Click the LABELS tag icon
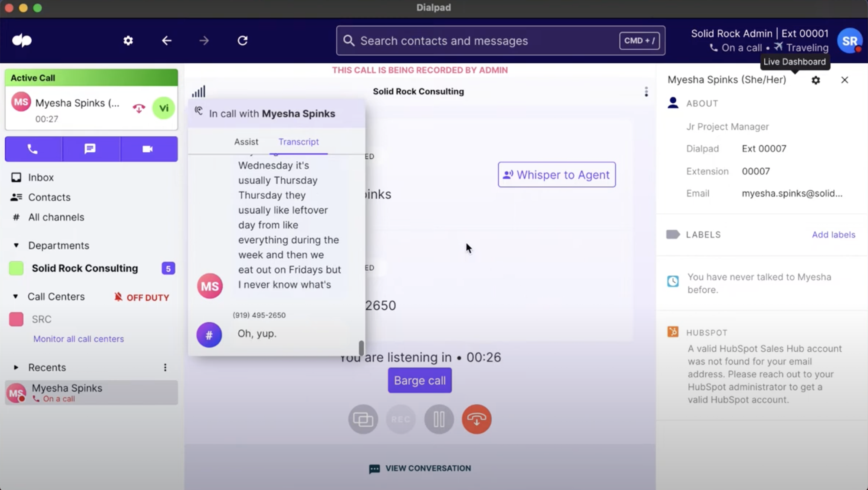This screenshot has width=868, height=490. (x=673, y=235)
